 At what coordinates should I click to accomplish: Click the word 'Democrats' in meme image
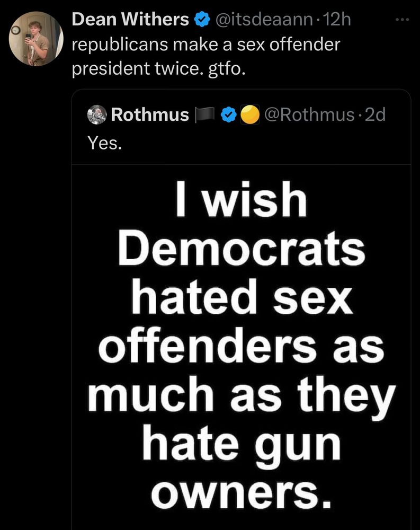(242, 248)
